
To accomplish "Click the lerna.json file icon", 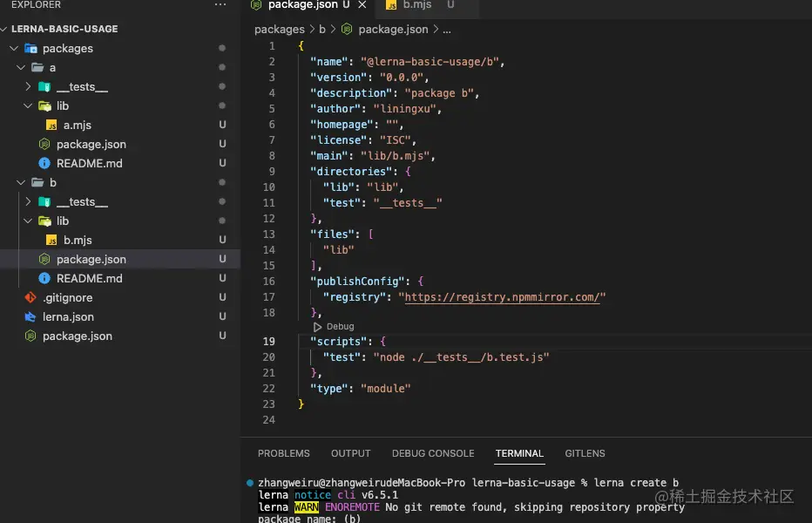I will [30, 316].
